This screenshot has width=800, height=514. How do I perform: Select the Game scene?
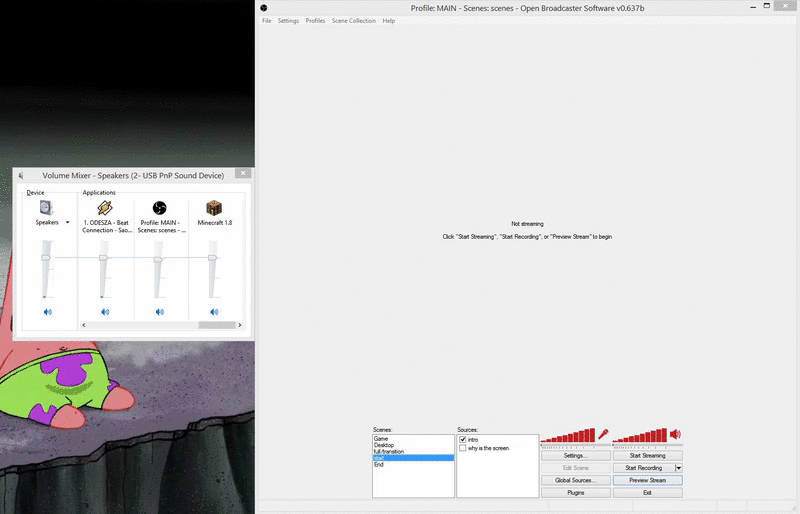[x=413, y=438]
